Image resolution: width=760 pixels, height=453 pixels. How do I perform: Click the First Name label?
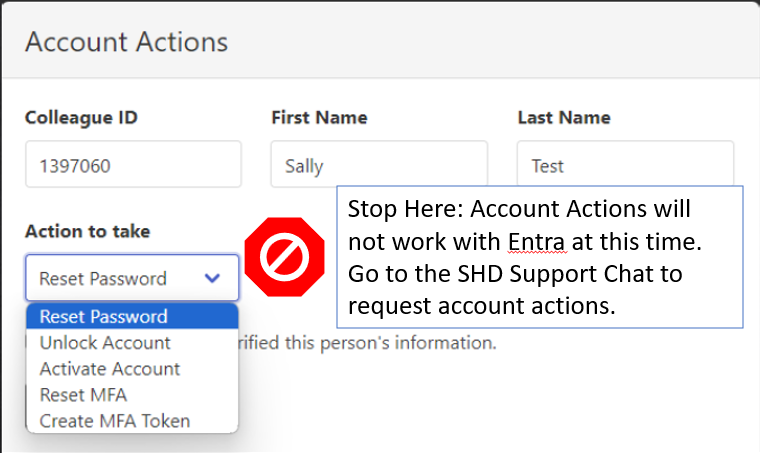[319, 118]
